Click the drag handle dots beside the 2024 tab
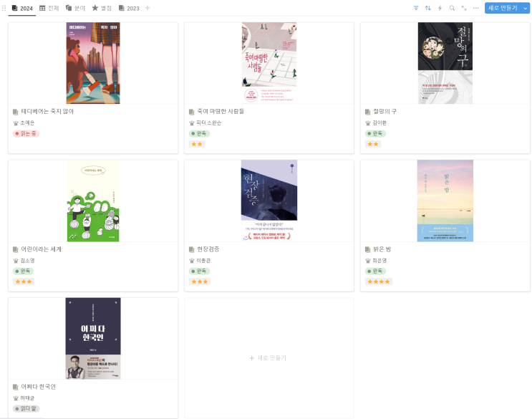The width and height of the screenshot is (532, 419). (4, 8)
